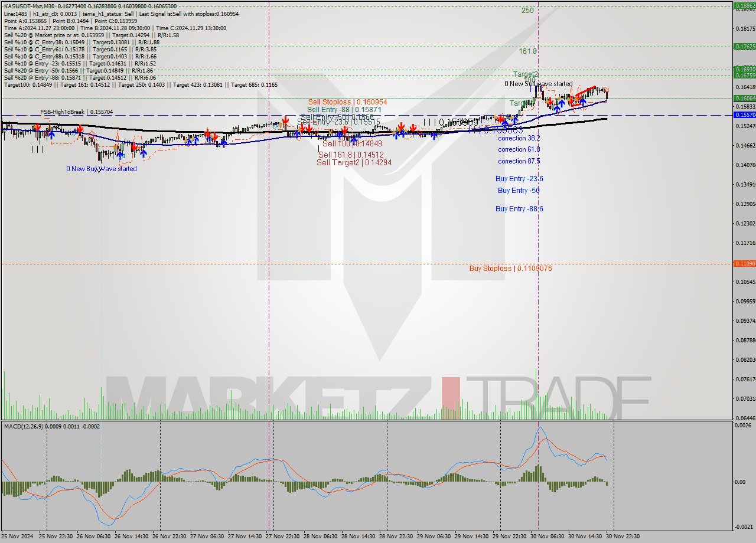
Task: Click the 'Sell 100 | 0.14849' label
Action: 352,143
